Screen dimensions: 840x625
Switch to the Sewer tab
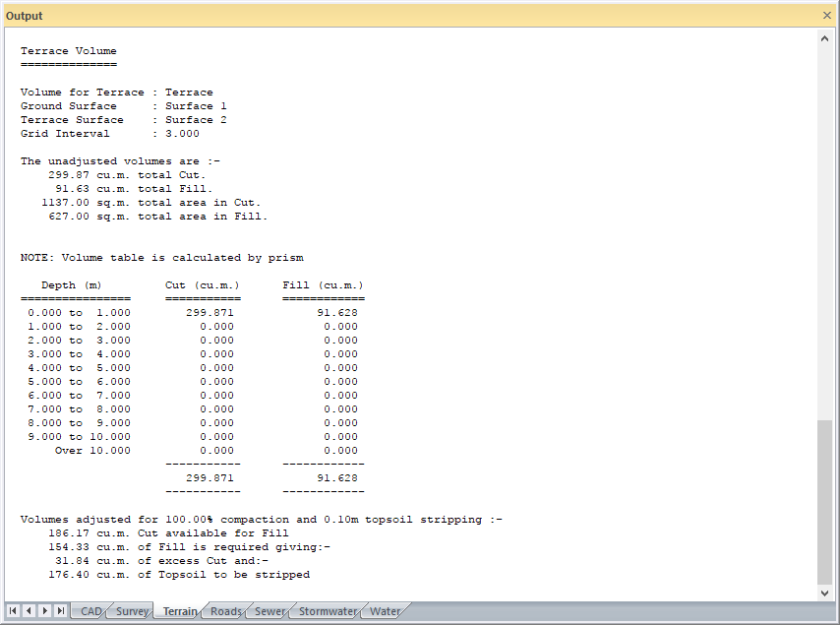(x=270, y=611)
